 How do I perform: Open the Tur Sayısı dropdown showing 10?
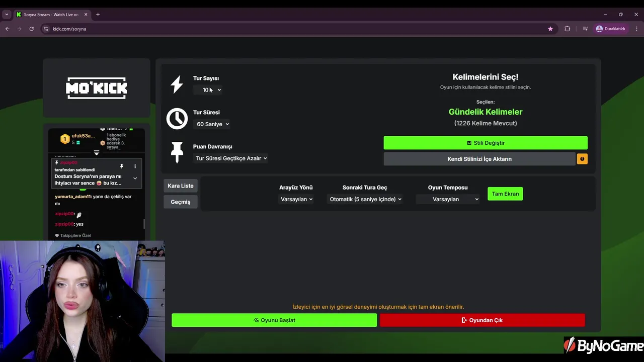[208, 90]
